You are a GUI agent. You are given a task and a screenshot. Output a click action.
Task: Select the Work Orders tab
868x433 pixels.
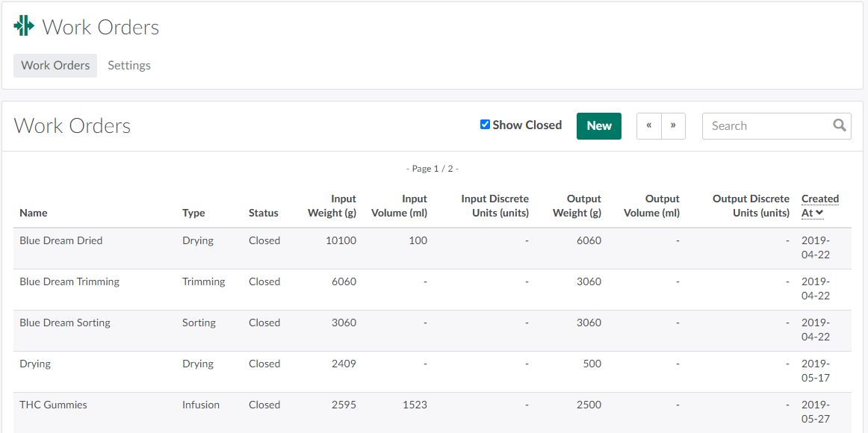(x=55, y=66)
